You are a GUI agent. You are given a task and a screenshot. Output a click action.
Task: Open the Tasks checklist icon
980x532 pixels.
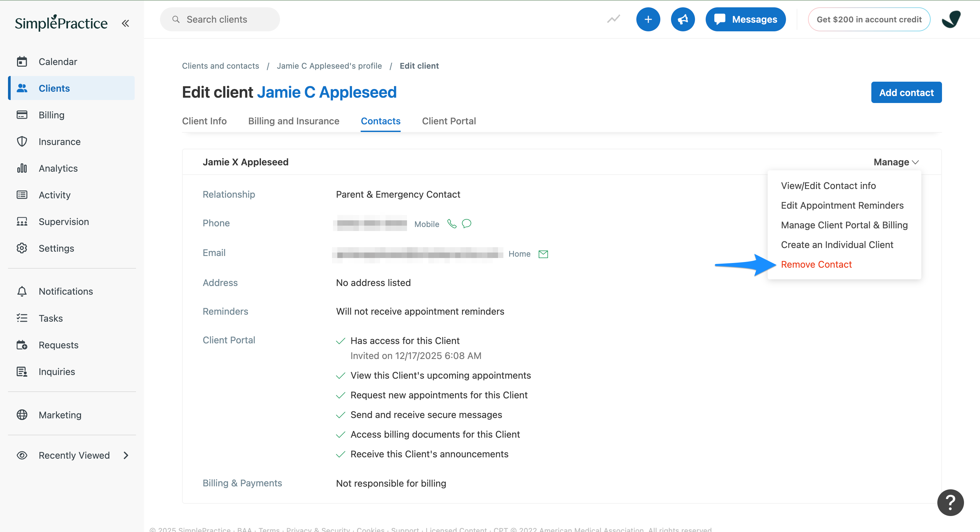[x=22, y=318]
